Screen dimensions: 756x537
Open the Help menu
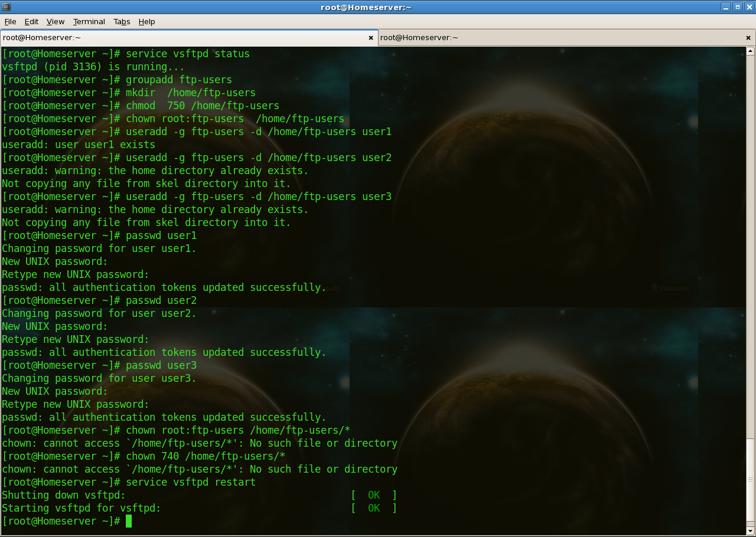146,22
